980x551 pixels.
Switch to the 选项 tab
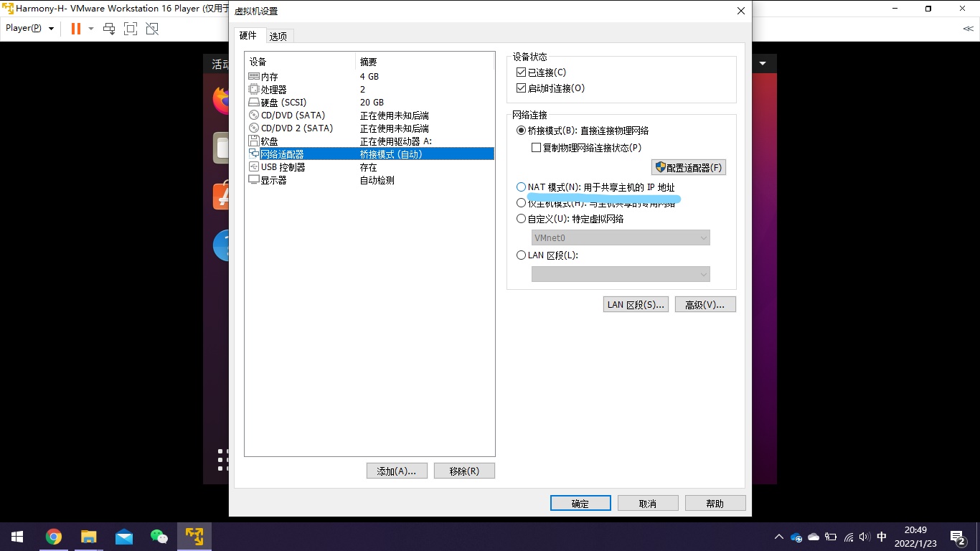pyautogui.click(x=278, y=37)
